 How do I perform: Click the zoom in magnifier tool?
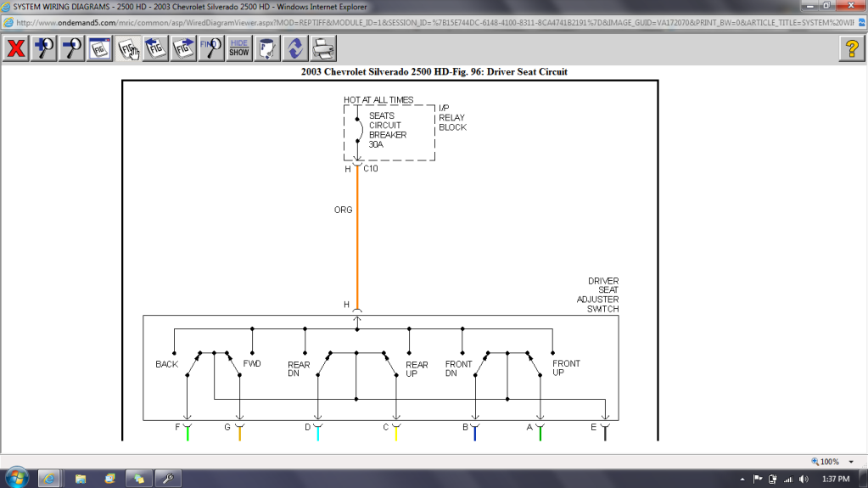(44, 48)
